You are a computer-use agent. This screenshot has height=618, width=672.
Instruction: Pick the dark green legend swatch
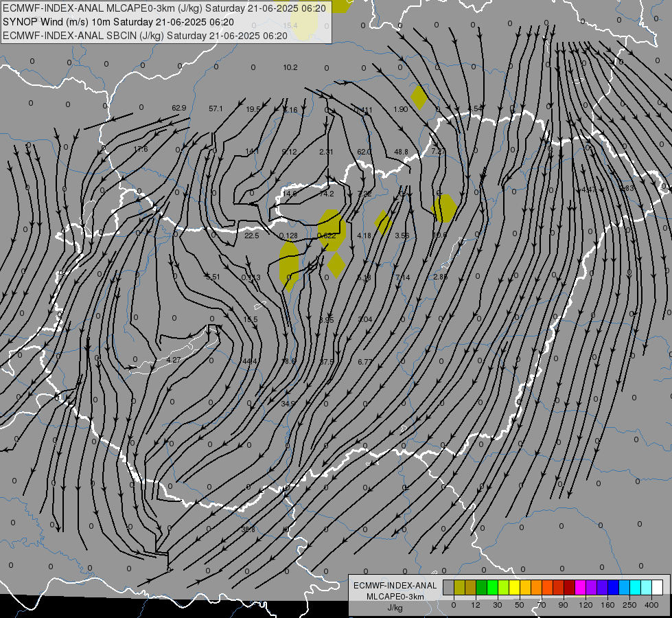pos(481,588)
